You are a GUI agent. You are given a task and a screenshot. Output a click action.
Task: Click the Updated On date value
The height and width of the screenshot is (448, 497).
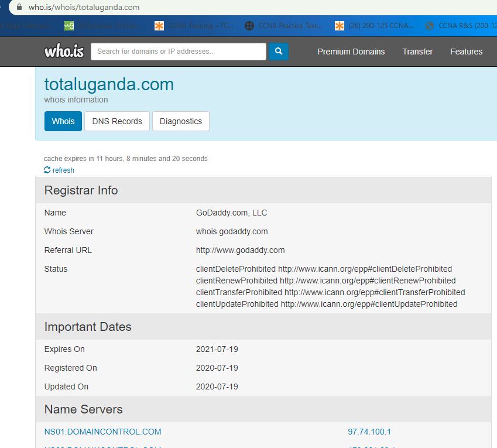coord(217,387)
